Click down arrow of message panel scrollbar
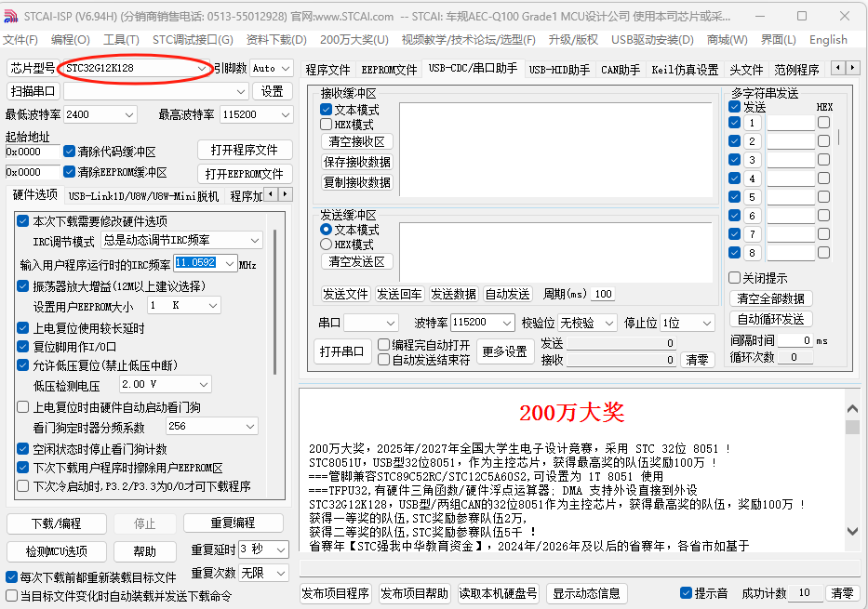868x609 pixels. click(x=852, y=531)
